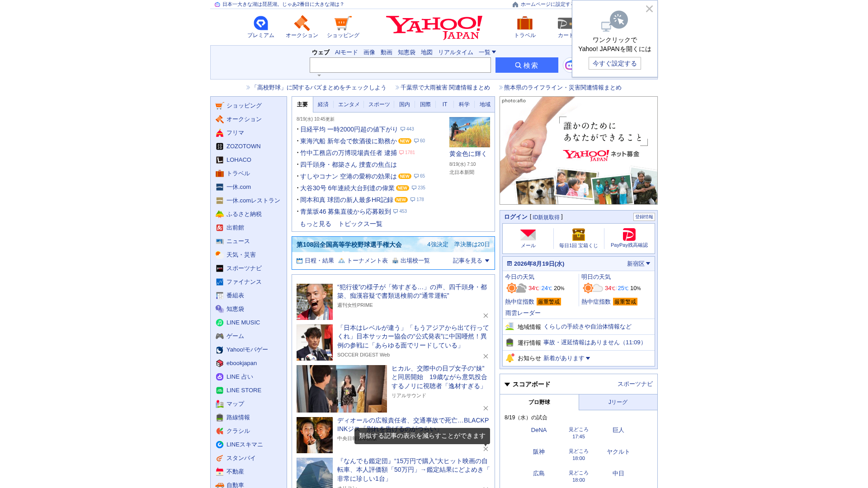
Task: Open the オークション hammer icon in header
Action: click(x=302, y=23)
